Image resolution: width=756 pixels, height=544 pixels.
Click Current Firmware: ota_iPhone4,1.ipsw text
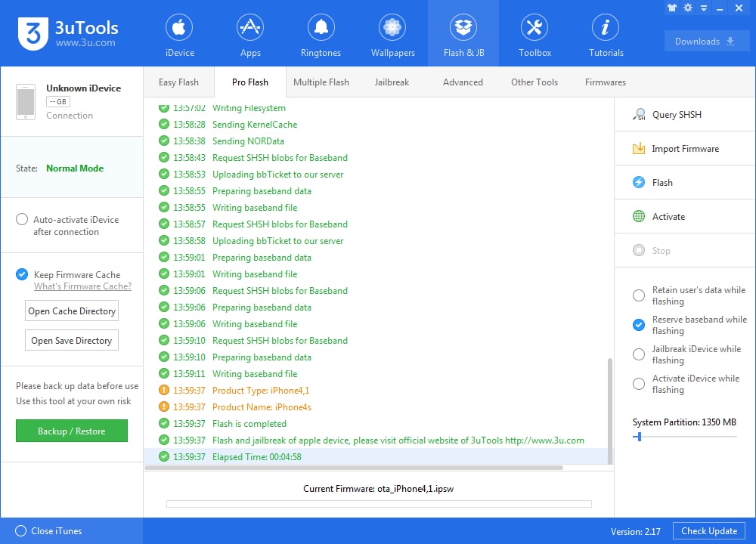[x=379, y=489]
